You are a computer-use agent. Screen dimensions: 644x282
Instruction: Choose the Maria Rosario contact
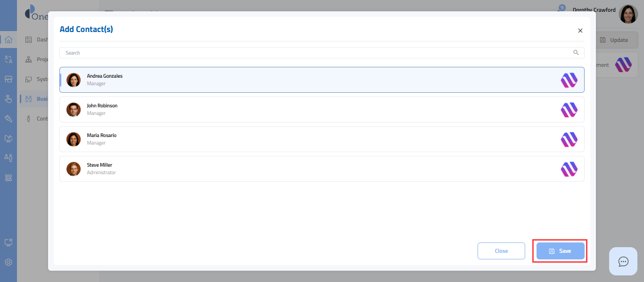pos(322,139)
